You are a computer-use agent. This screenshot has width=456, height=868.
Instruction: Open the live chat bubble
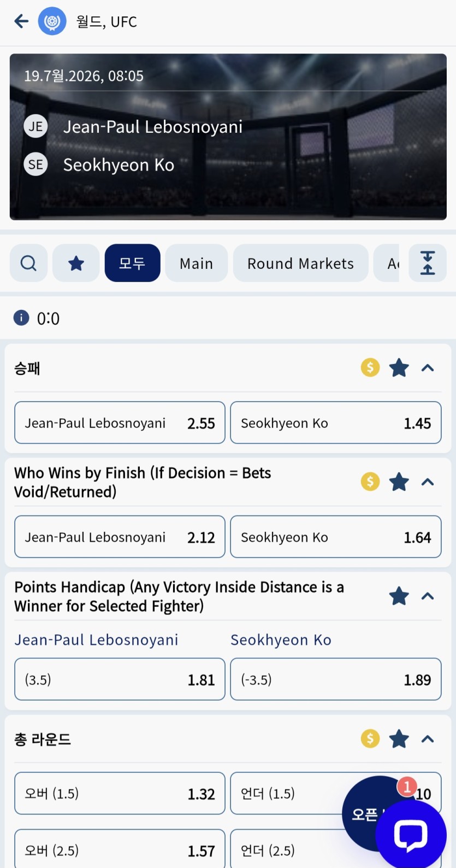point(411,835)
